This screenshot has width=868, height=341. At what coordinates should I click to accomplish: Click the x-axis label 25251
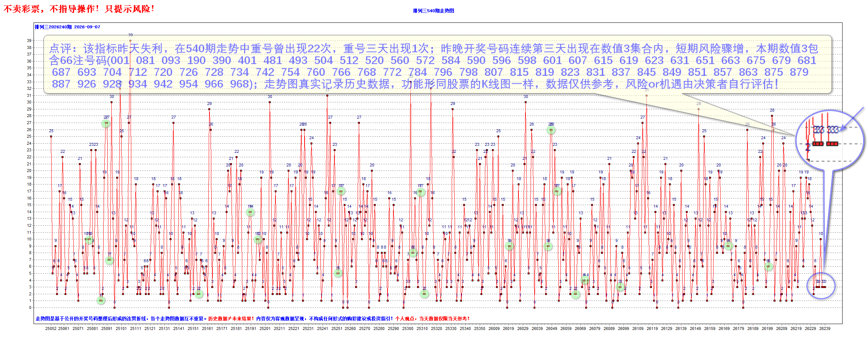337,328
